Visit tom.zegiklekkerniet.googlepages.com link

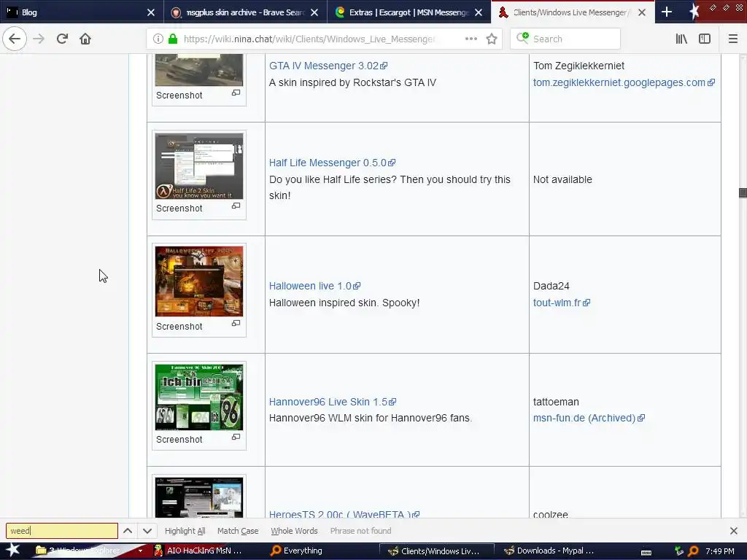(624, 82)
